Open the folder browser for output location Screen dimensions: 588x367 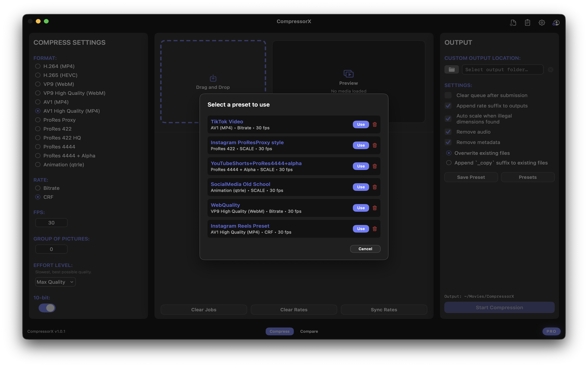(451, 70)
